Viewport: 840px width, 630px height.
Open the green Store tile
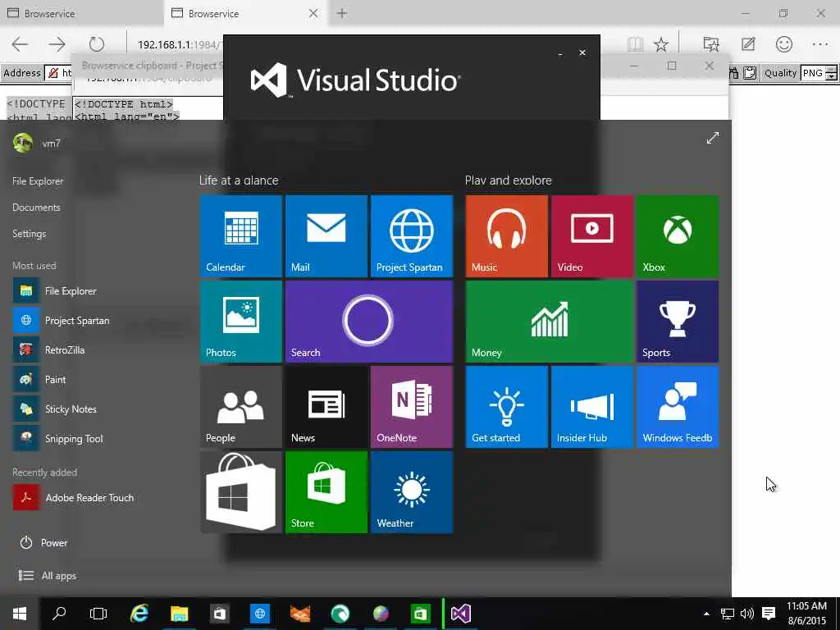[326, 492]
